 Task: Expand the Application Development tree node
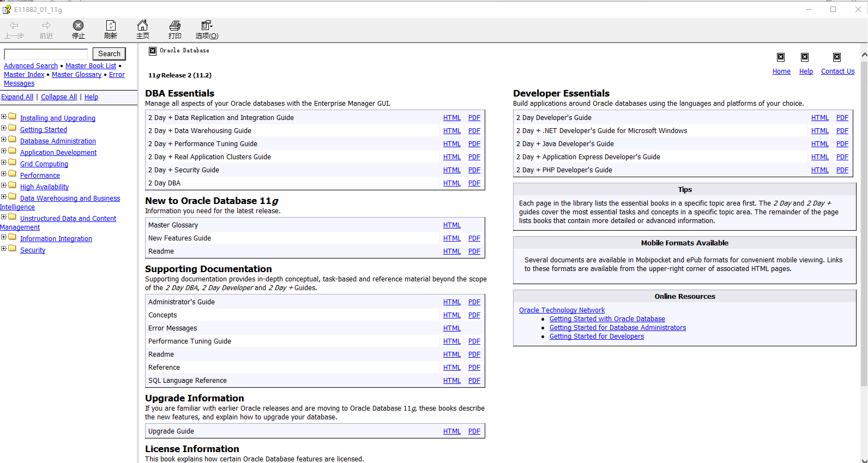[3, 151]
